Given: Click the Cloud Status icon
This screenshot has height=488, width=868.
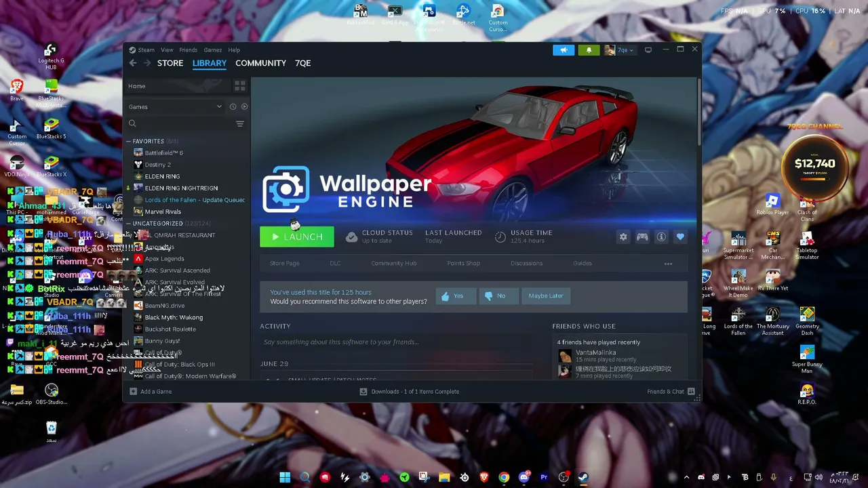Looking at the screenshot, I should tap(351, 237).
